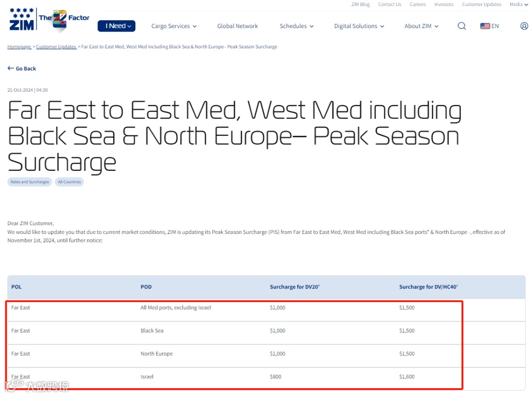Click the ZIM logo

tap(22, 20)
